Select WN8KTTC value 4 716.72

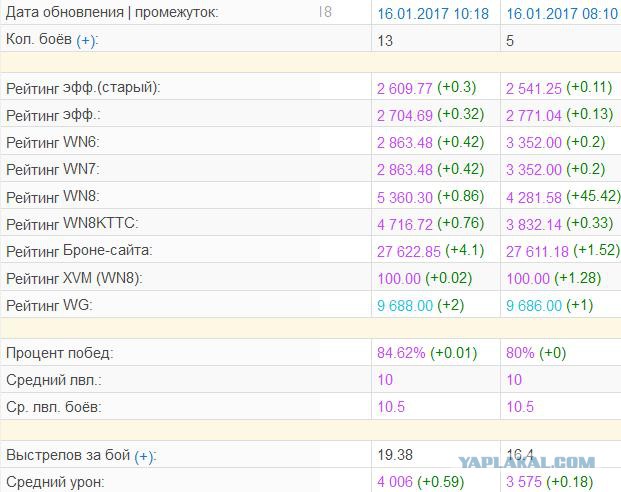pos(405,224)
